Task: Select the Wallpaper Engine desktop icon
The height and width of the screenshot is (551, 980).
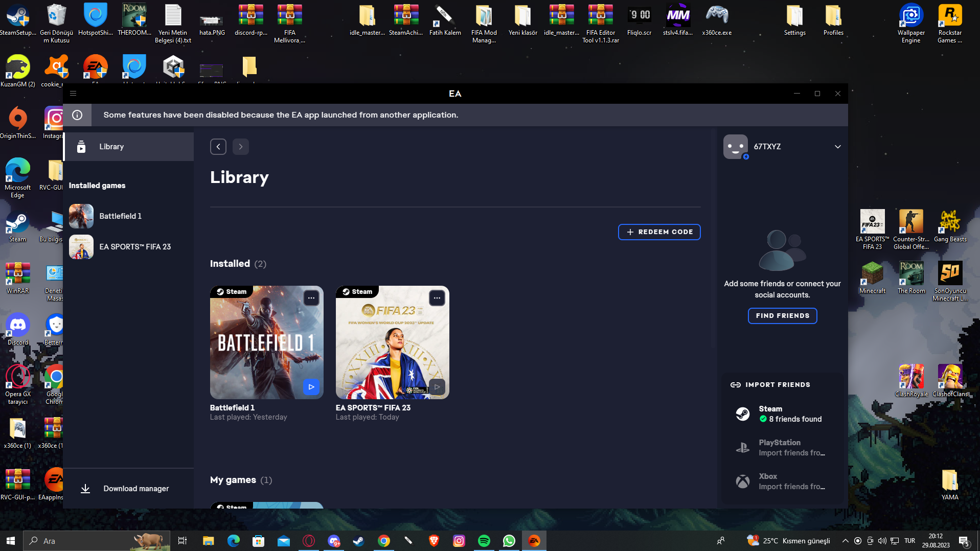Action: [911, 23]
